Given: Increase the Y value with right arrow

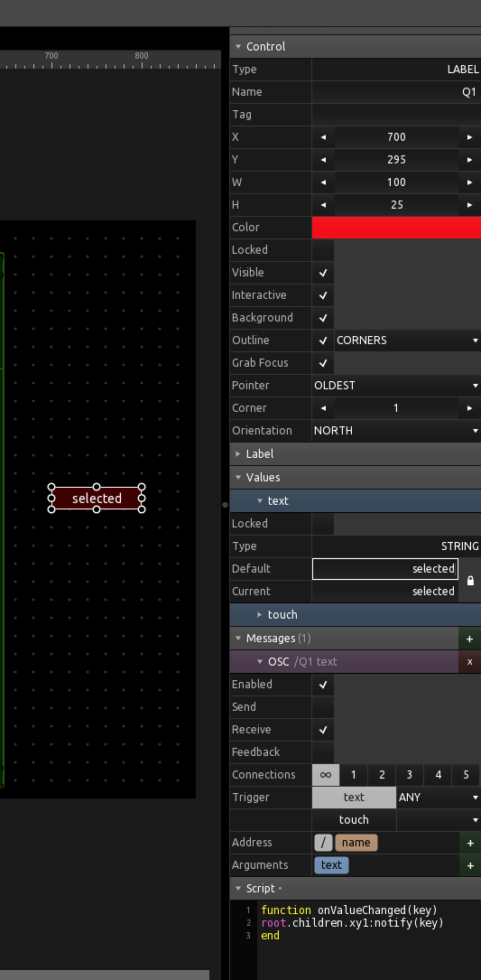Looking at the screenshot, I should point(470,159).
